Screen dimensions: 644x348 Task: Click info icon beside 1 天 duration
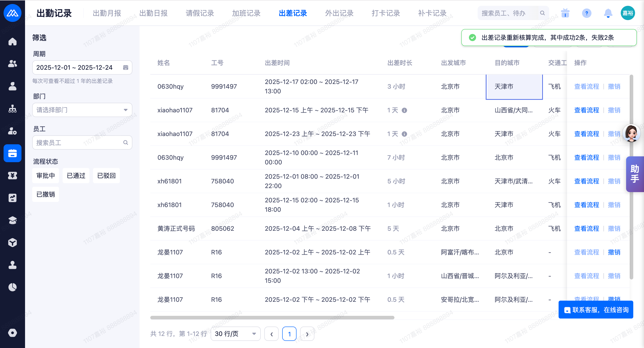[x=404, y=110]
